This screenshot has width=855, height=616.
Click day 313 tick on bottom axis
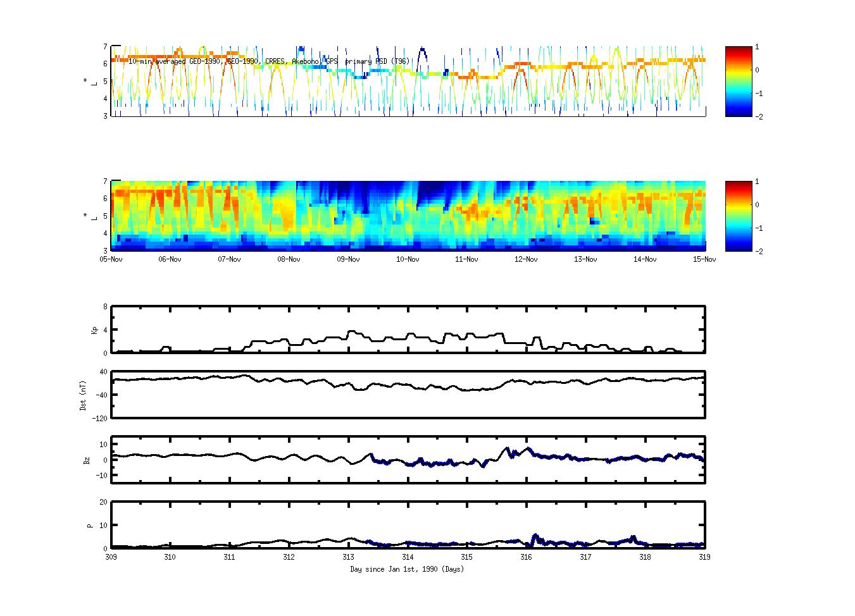pos(348,557)
